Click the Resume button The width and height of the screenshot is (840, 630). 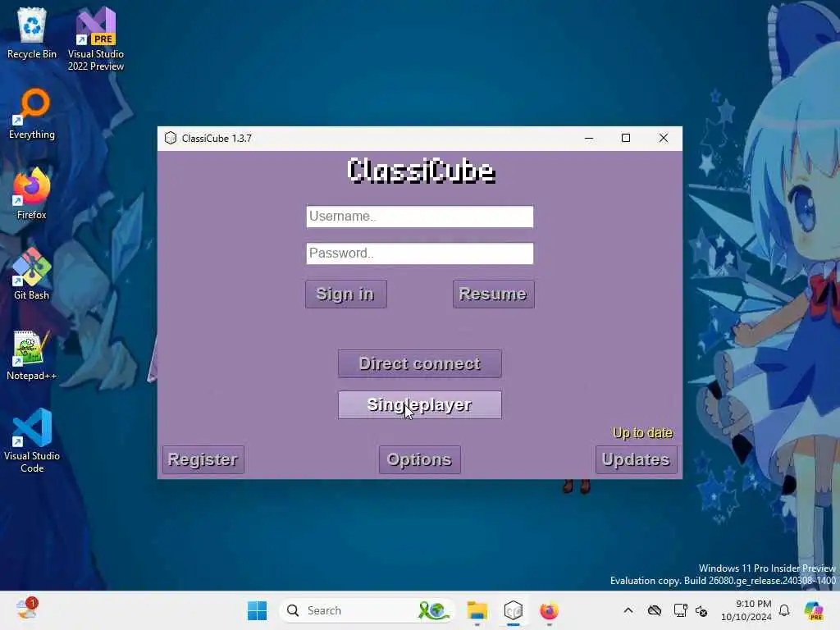[493, 294]
